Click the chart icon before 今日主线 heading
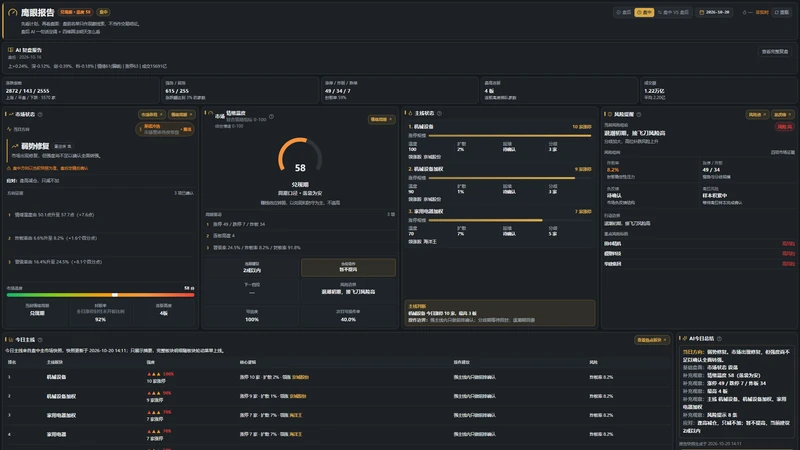Image resolution: width=800 pixels, height=450 pixels. coord(11,340)
